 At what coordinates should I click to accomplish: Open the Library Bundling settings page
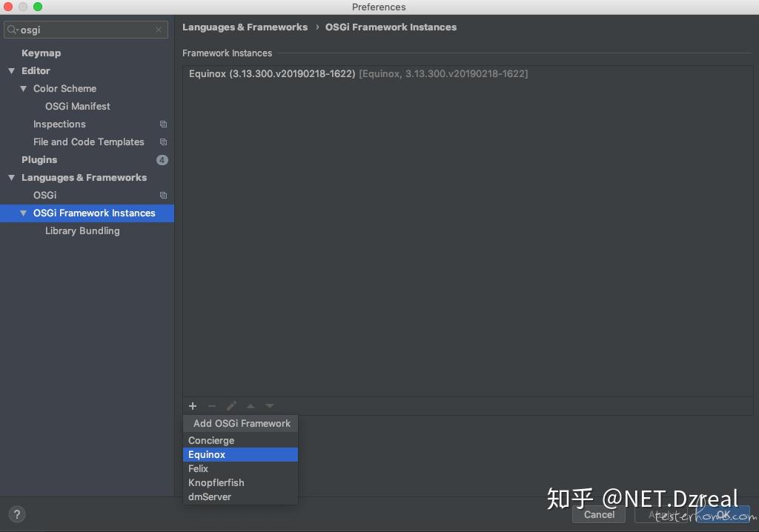(x=82, y=230)
